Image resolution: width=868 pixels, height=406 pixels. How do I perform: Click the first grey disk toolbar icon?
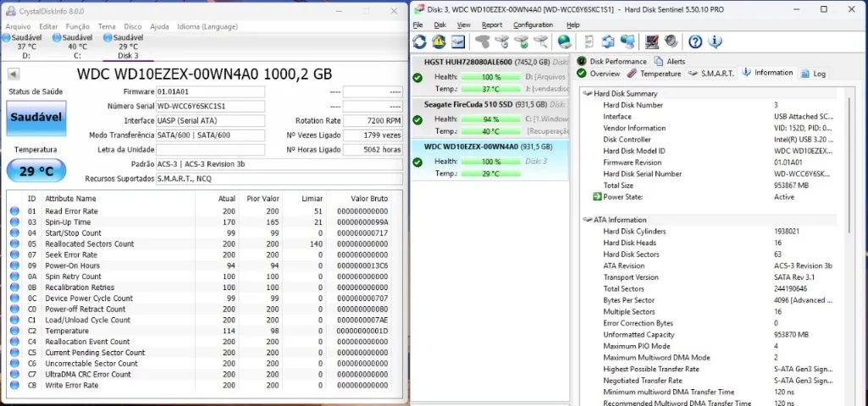[482, 41]
